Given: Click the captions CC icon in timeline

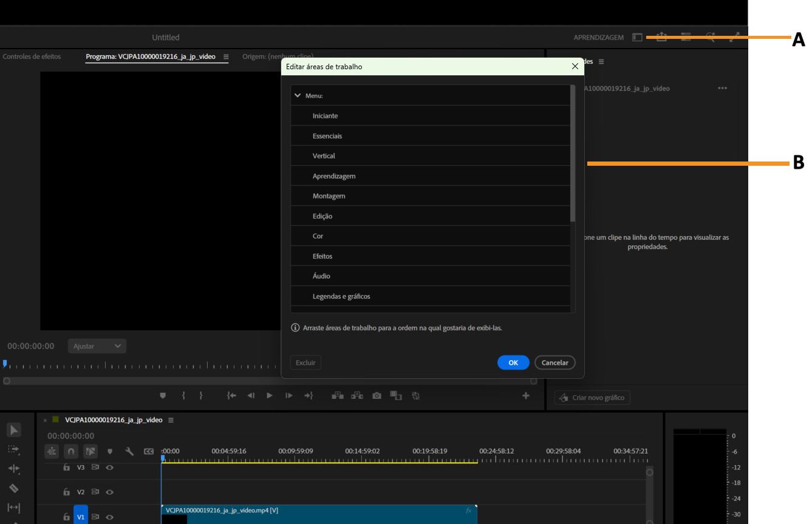Looking at the screenshot, I should point(149,451).
